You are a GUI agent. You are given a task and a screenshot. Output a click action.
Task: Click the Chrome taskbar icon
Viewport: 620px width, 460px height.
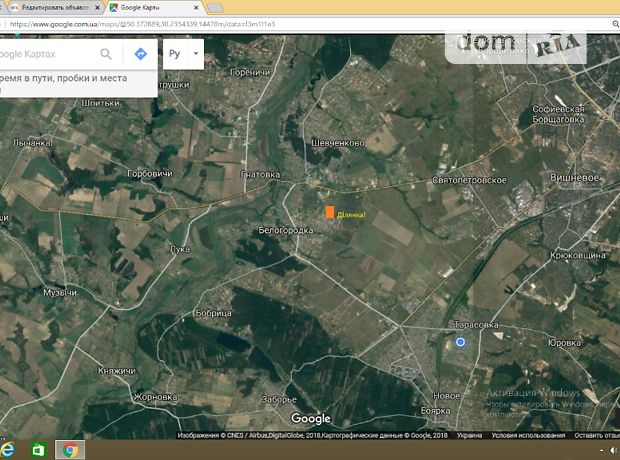pos(70,450)
